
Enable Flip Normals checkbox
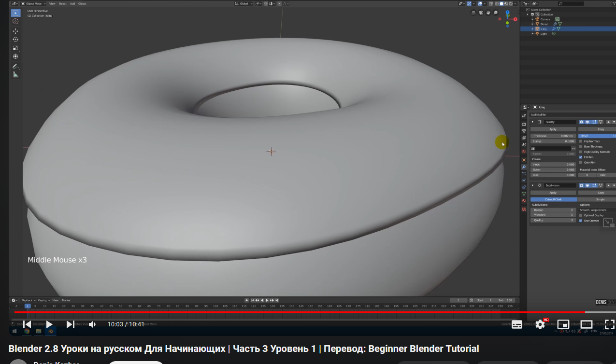click(x=581, y=141)
